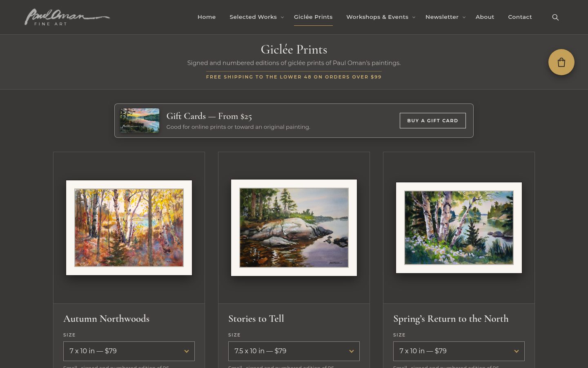Click the Paul Oman Fine Art logo
588x368 pixels.
[67, 17]
